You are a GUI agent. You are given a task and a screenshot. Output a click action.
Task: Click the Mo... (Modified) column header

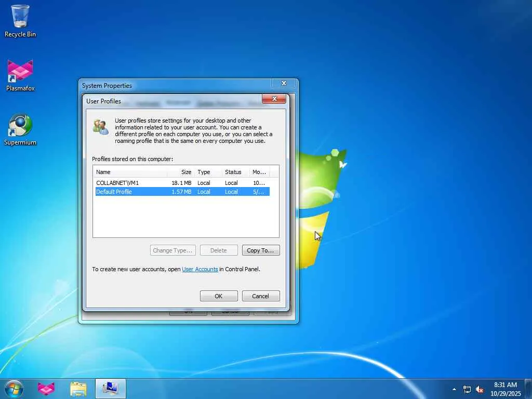pyautogui.click(x=260, y=172)
